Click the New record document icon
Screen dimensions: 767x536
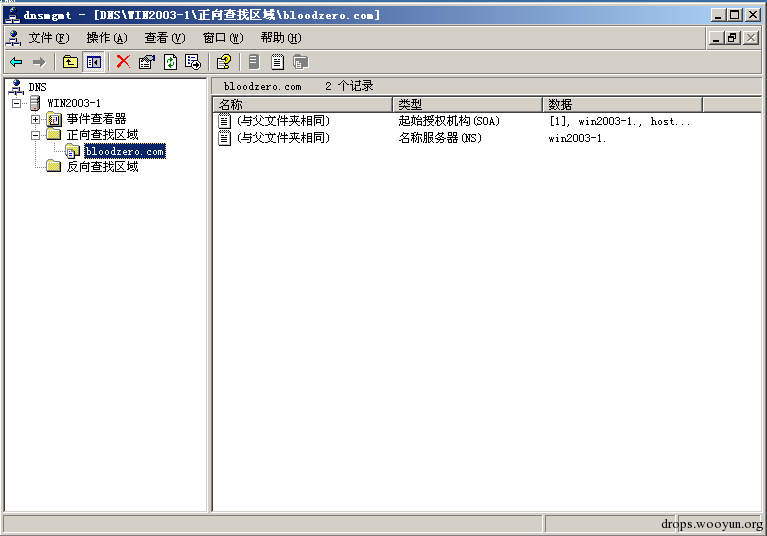tap(277, 62)
